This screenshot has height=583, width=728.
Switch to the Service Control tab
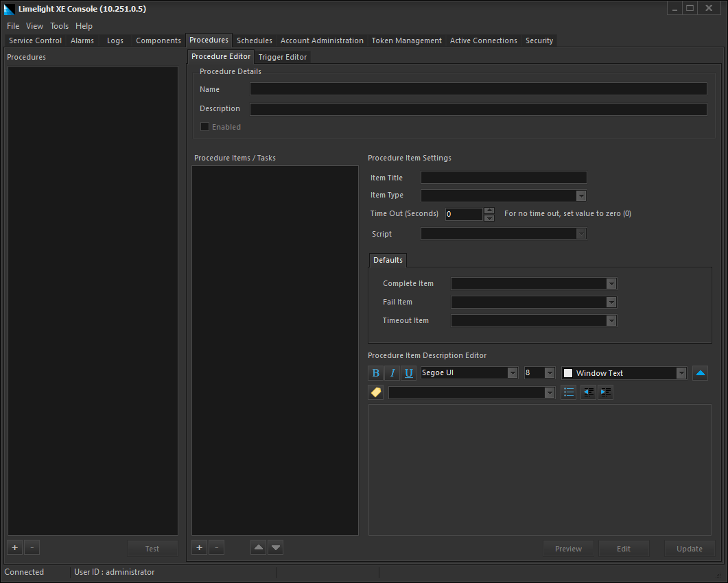pyautogui.click(x=35, y=41)
